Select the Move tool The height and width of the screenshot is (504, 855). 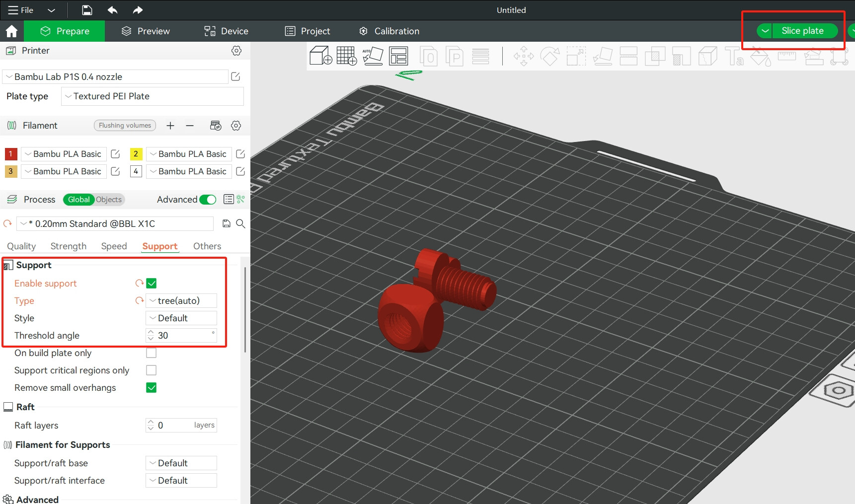(524, 56)
